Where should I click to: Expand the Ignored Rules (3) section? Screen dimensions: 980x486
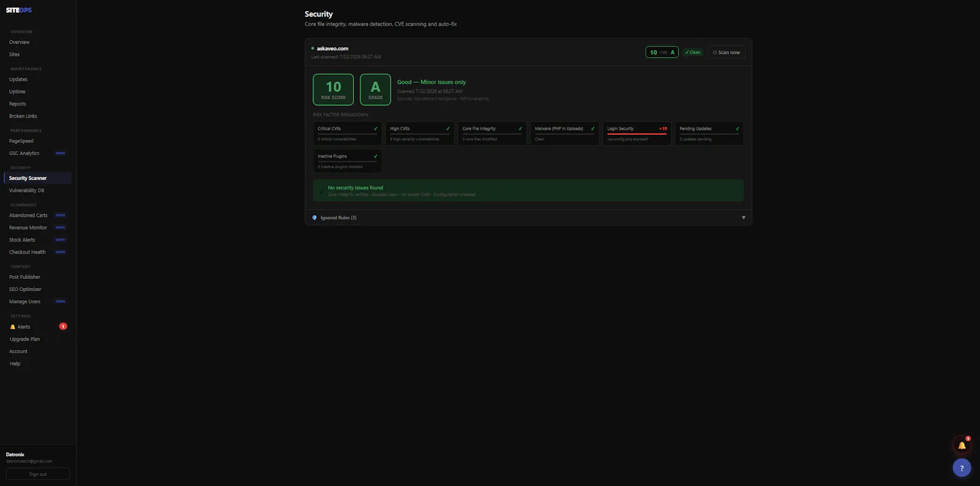coord(528,218)
